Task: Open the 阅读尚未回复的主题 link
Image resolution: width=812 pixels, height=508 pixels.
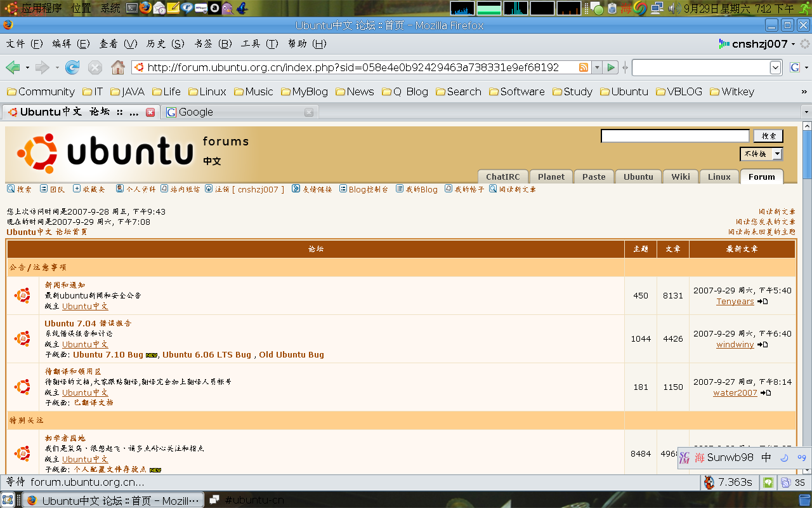Action: click(762, 232)
